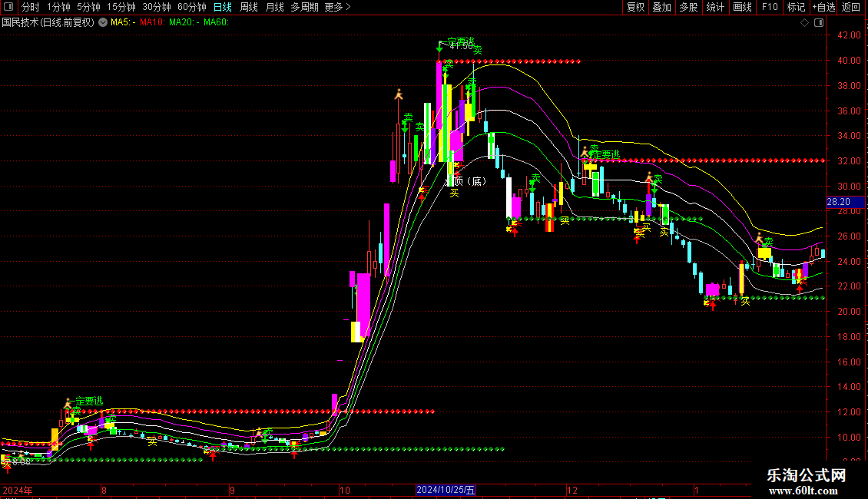
Task: Click the 标记 mark button
Action: (x=796, y=7)
